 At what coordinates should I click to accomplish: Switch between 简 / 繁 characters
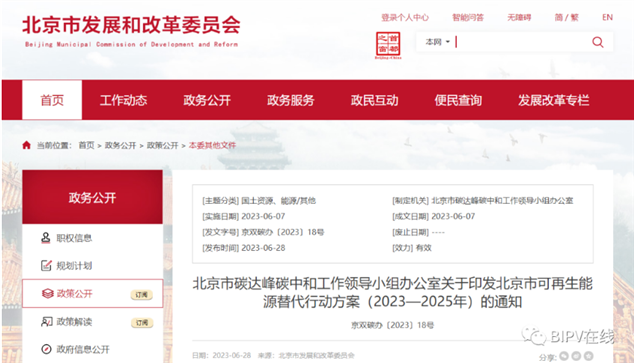566,17
